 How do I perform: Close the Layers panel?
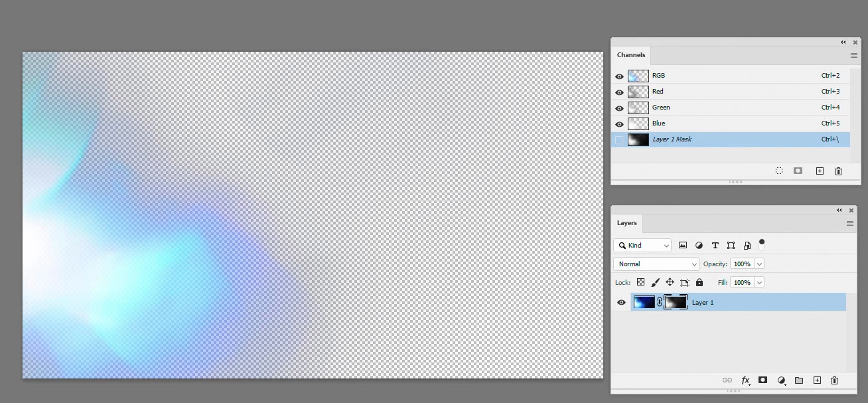click(x=851, y=210)
